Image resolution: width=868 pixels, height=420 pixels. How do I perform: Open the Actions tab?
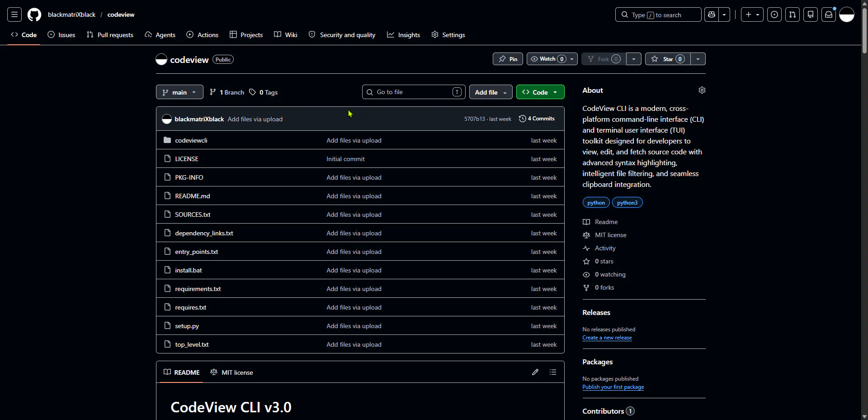203,35
